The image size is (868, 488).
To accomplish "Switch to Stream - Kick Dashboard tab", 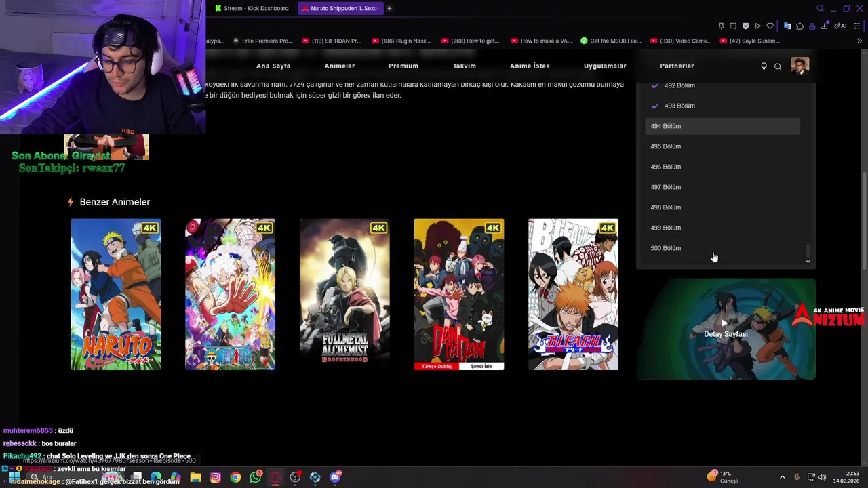I will tap(252, 8).
